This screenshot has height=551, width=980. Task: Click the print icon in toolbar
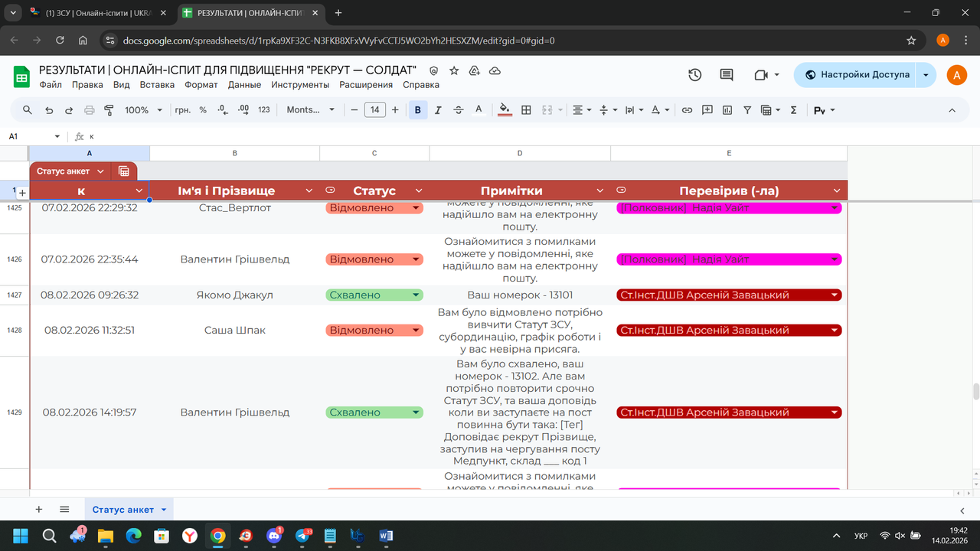[89, 110]
